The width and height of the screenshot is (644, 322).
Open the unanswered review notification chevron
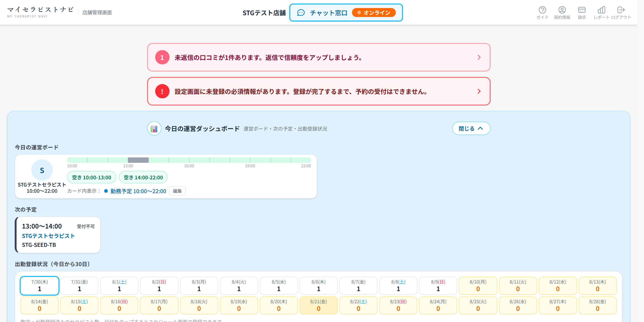pos(479,57)
